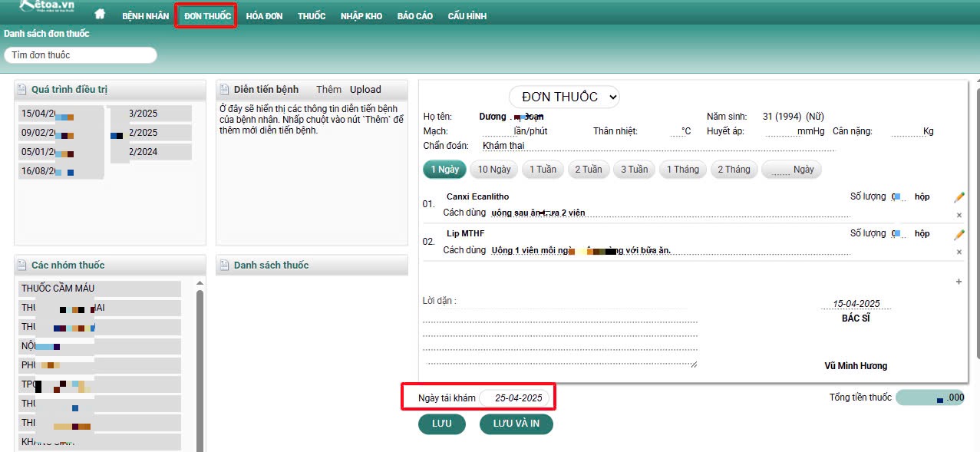
Task: Delete the Lip MTHF medication row
Action: click(x=959, y=252)
